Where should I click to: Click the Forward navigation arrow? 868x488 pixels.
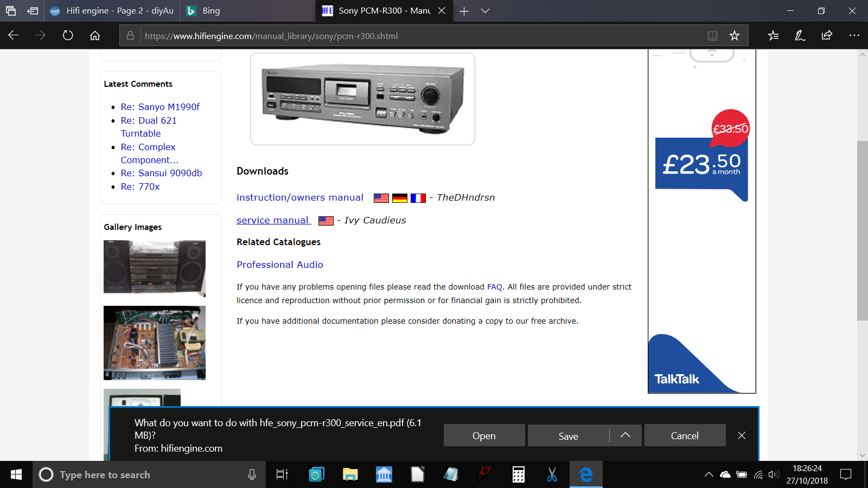tap(40, 36)
